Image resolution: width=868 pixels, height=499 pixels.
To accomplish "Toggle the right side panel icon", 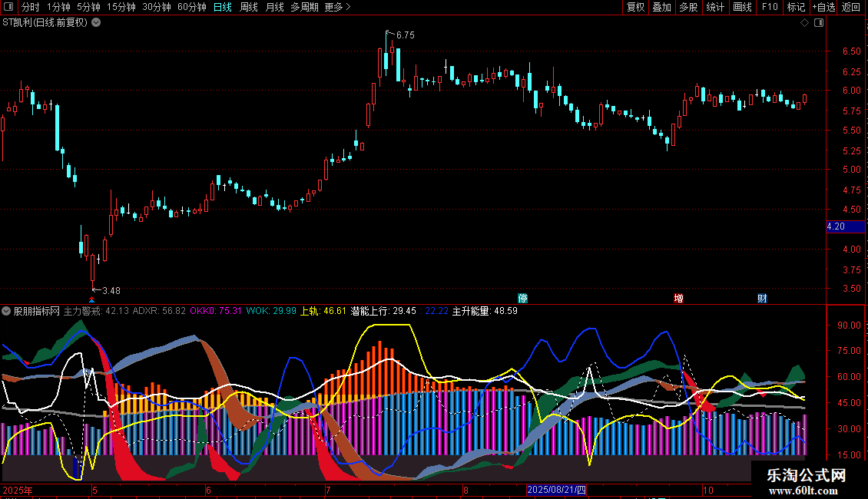I will (x=819, y=23).
